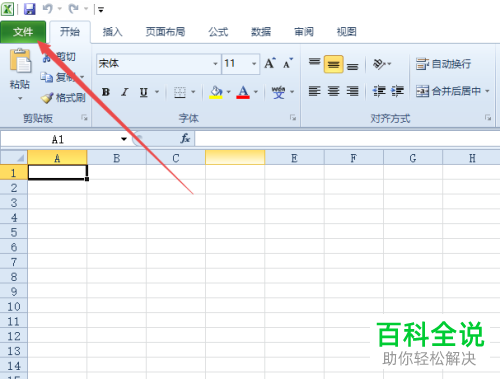Image resolution: width=500 pixels, height=379 pixels.
Task: Select row 10 header
Action: (14, 307)
